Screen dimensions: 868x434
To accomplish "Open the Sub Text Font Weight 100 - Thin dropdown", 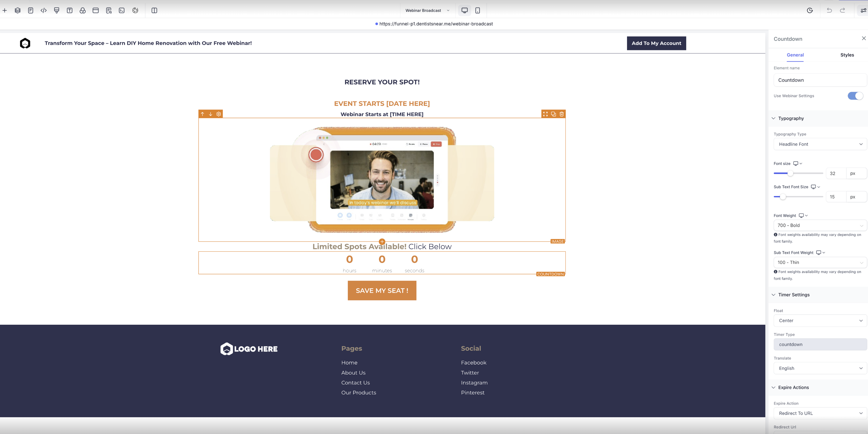I will point(820,262).
